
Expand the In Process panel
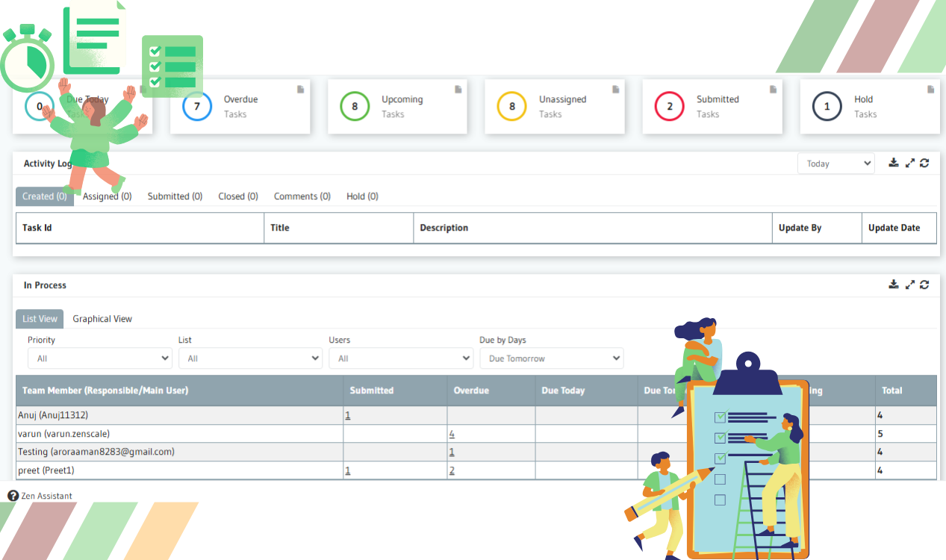909,284
